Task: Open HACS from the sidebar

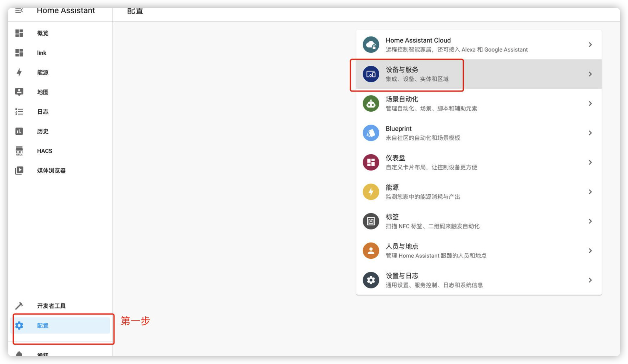Action: point(60,151)
